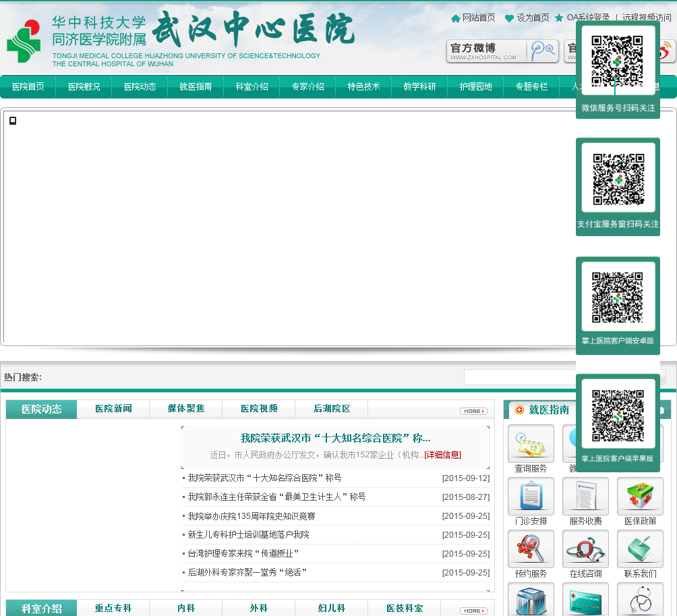
Task: Open the 服务收费 document icon
Action: click(x=585, y=496)
